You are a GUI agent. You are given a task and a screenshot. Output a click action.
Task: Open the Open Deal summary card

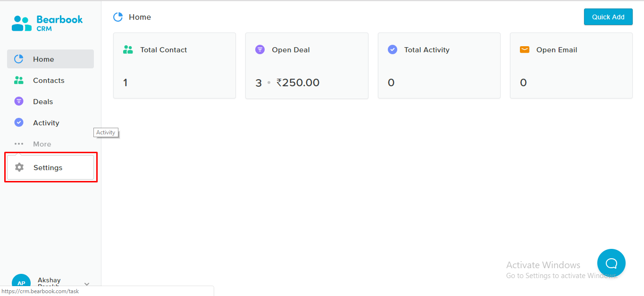[307, 66]
